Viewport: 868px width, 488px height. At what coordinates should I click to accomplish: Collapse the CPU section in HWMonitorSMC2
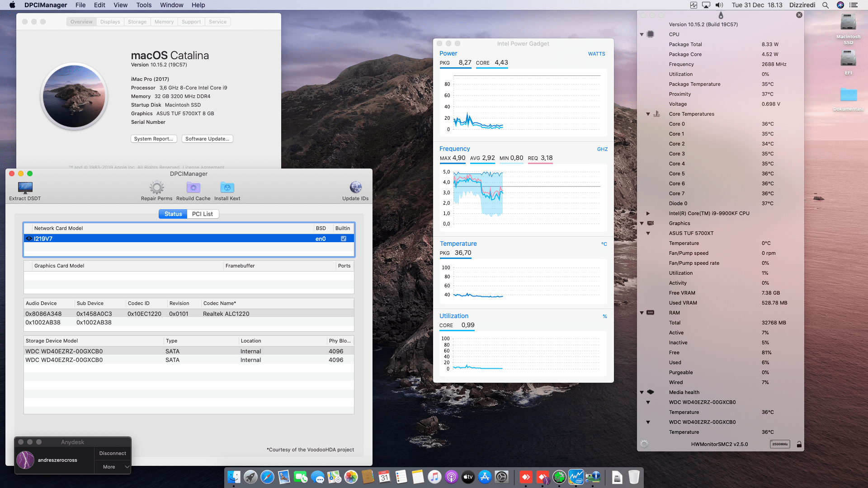642,34
